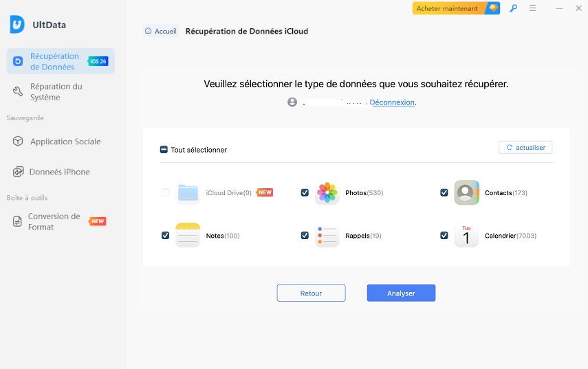588x369 pixels.
Task: Uncheck the Photos checkbox
Action: click(305, 193)
